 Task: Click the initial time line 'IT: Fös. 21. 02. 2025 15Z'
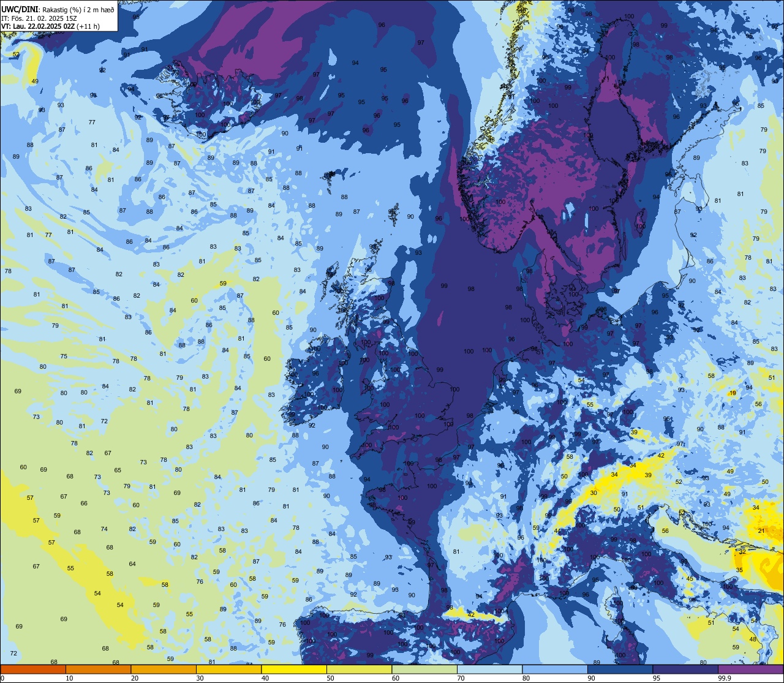pos(38,18)
